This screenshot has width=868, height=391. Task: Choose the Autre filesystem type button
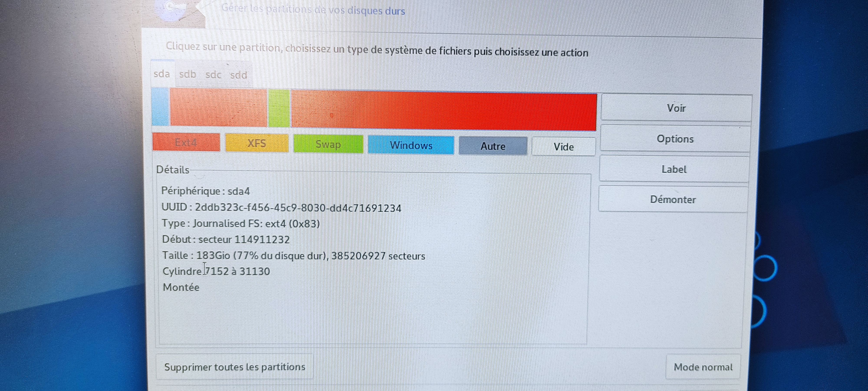(x=493, y=146)
